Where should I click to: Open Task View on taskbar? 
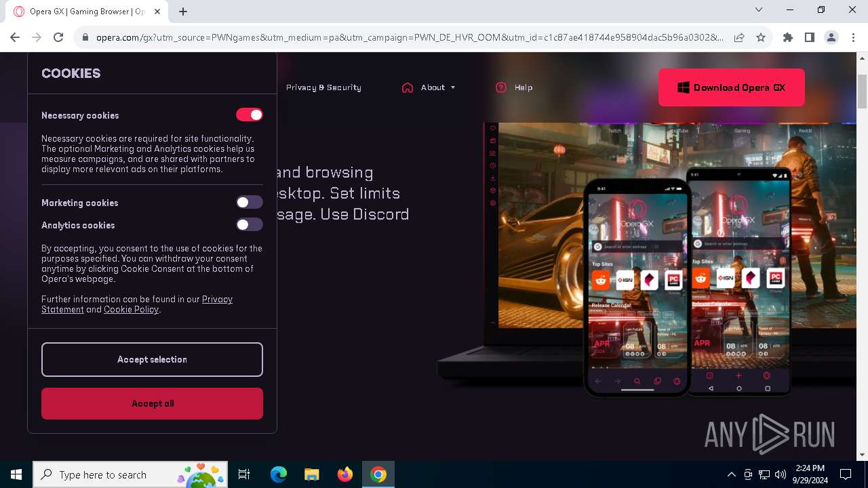244,474
